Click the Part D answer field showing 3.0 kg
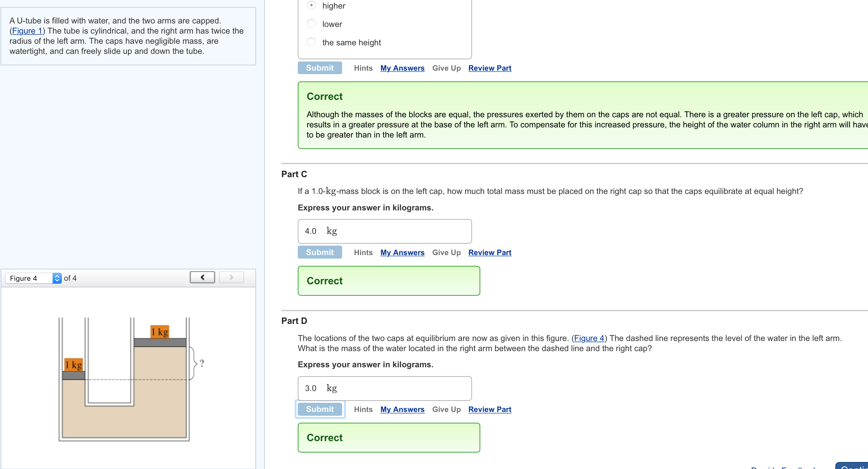The image size is (868, 469). 385,388
